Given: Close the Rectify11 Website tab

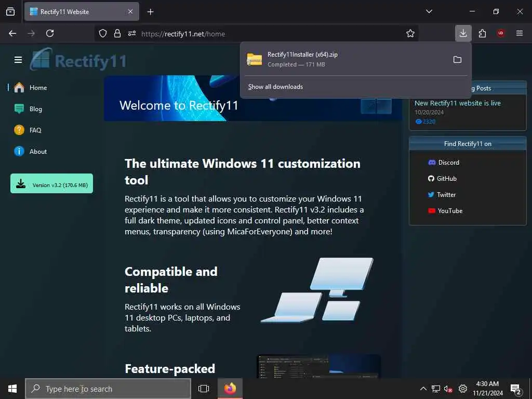Looking at the screenshot, I should [130, 11].
